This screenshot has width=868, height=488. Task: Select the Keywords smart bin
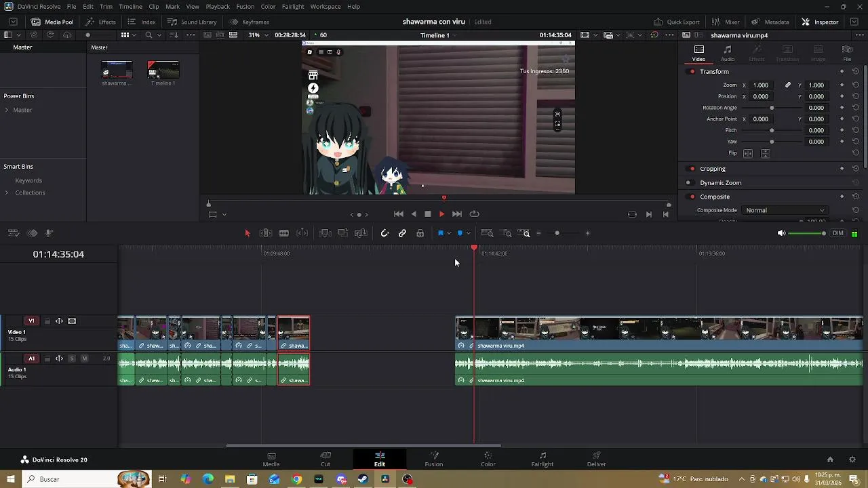click(28, 180)
